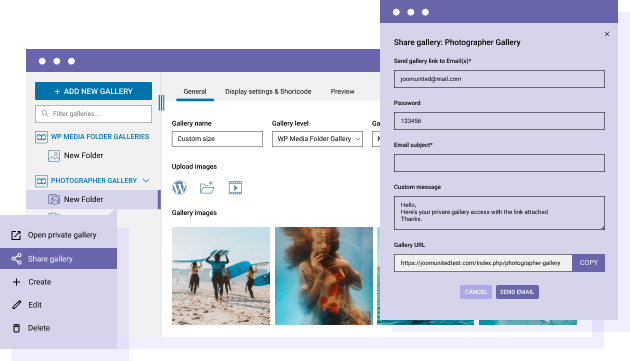Image resolution: width=630 pixels, height=361 pixels.
Task: Click the Create plus icon in context menu
Action: pyautogui.click(x=16, y=282)
